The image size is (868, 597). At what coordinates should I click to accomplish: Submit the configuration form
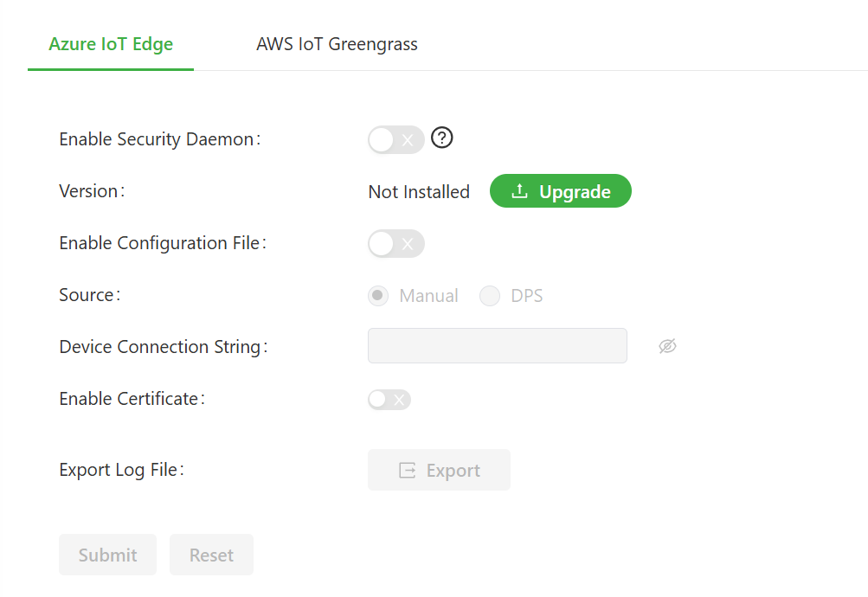tap(107, 555)
